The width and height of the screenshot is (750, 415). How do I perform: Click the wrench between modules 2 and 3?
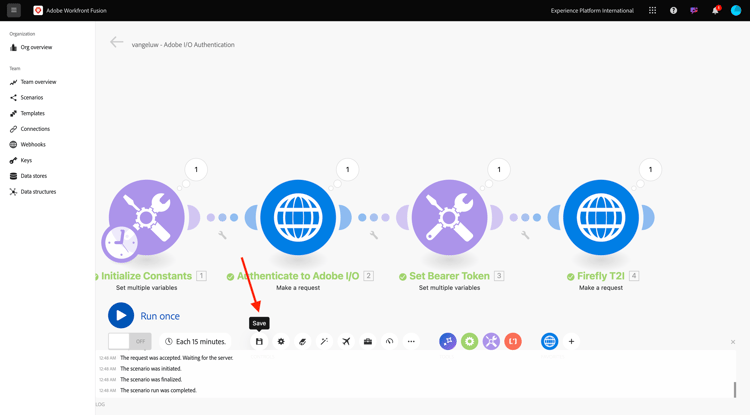coord(374,235)
